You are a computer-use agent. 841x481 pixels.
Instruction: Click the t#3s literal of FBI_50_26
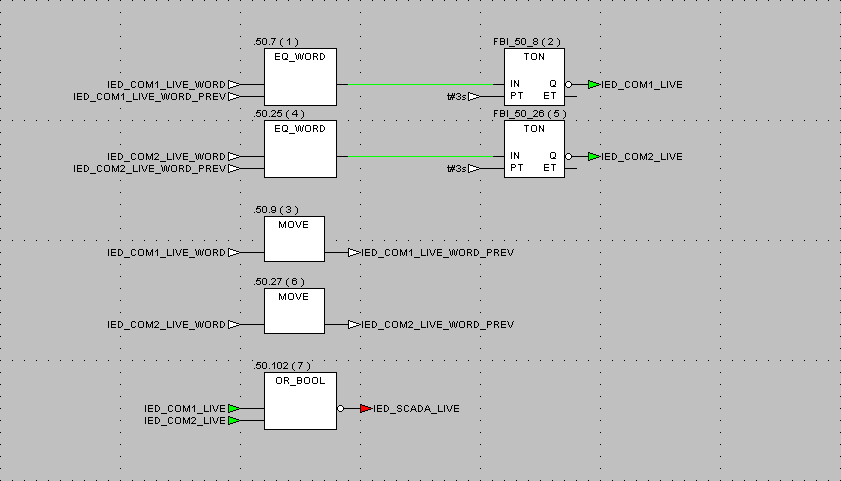(457, 168)
